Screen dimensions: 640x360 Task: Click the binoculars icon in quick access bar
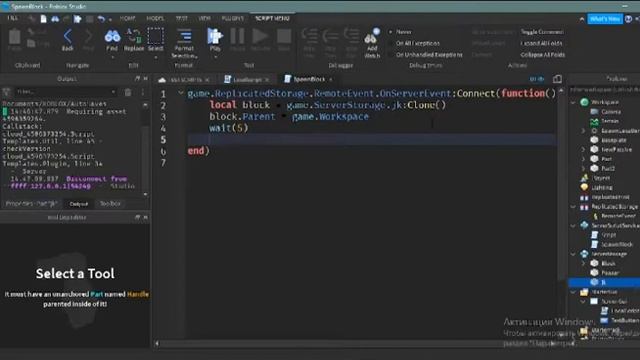55,19
